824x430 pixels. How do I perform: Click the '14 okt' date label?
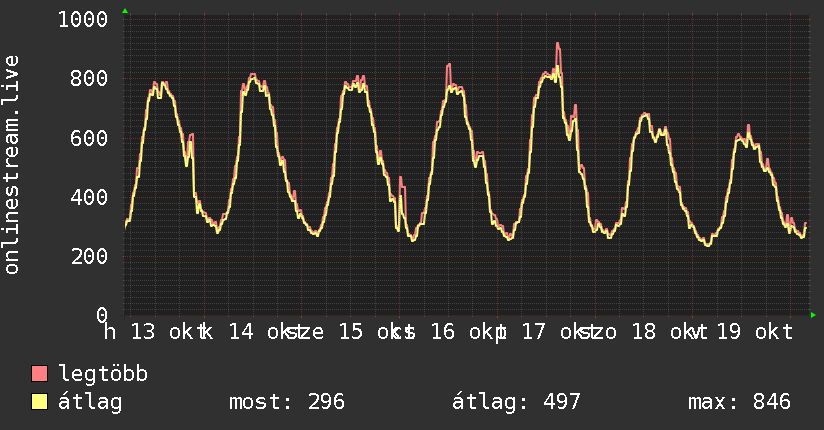(x=266, y=332)
